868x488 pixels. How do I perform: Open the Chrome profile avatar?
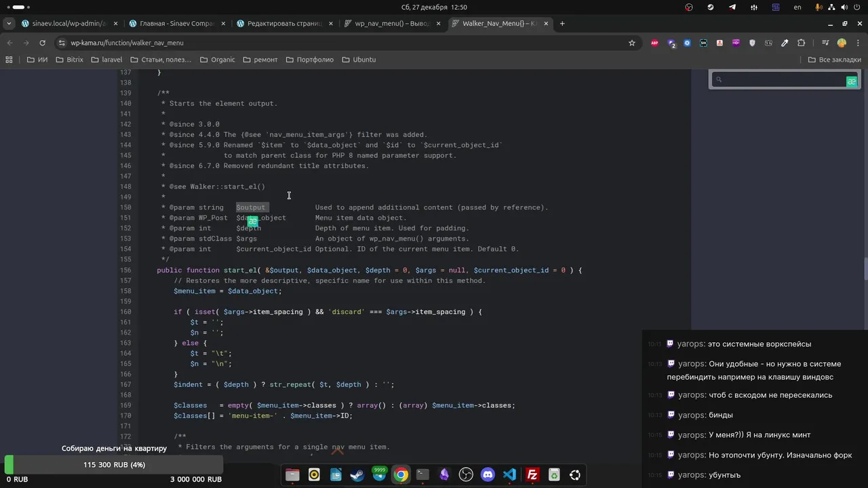tap(842, 43)
